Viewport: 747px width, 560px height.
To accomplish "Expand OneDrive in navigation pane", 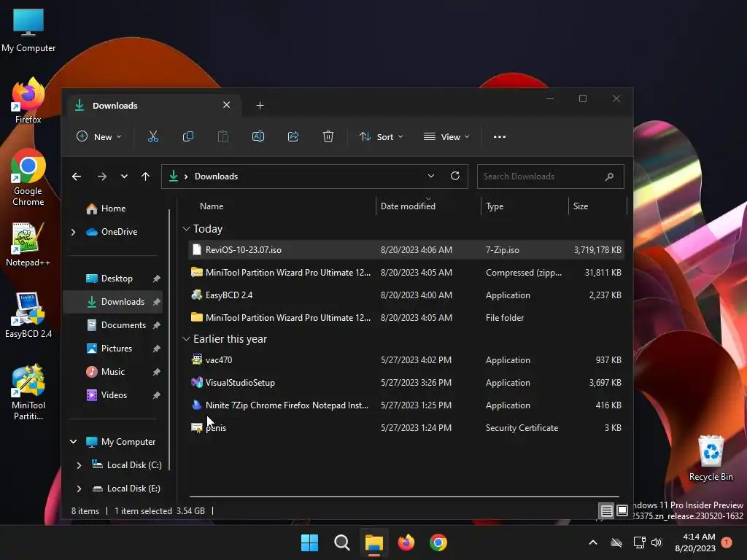I will (74, 232).
